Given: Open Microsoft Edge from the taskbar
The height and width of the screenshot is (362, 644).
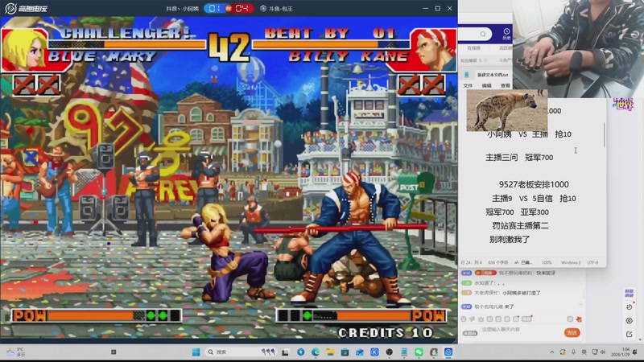Looking at the screenshot, I should click(316, 352).
